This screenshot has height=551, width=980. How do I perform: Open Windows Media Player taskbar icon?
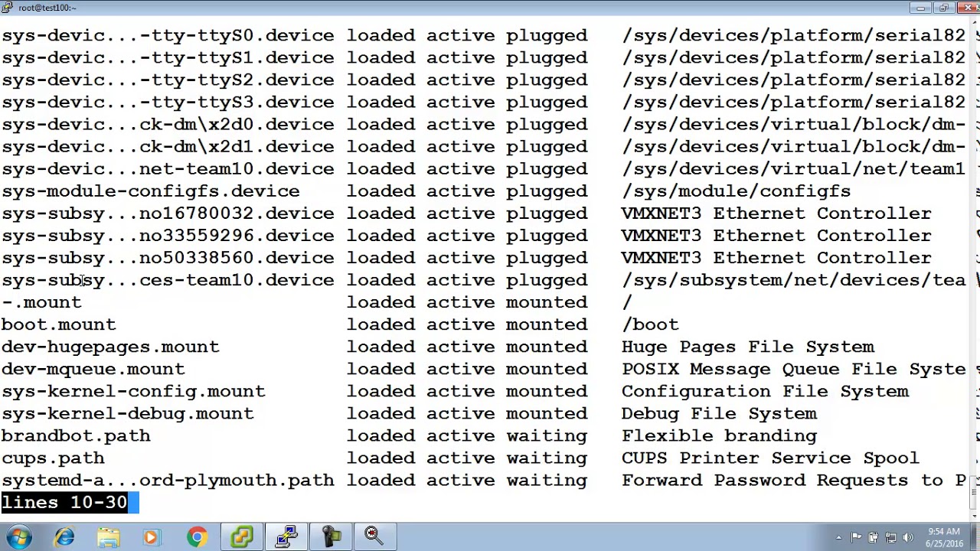[x=152, y=537]
